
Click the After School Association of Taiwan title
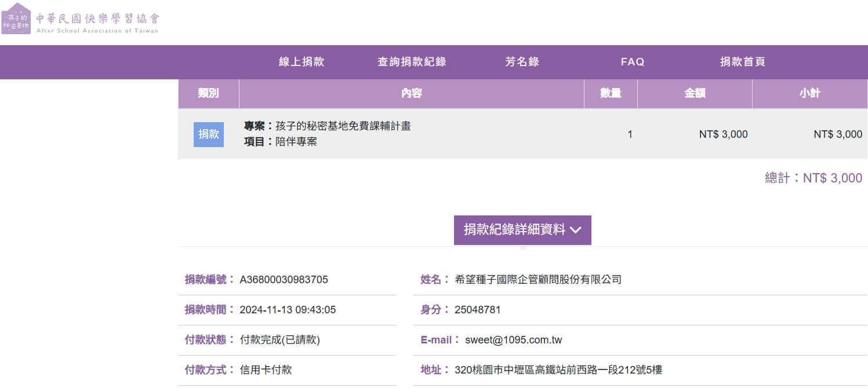pos(97,23)
